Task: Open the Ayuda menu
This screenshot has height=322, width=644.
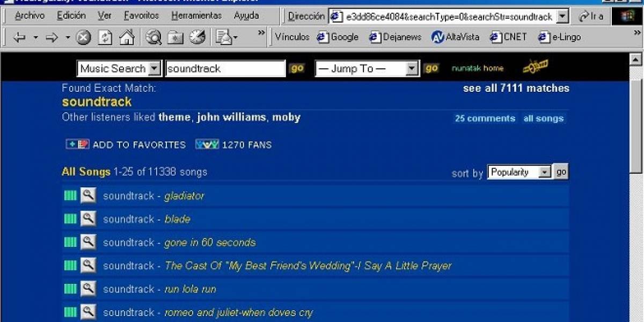Action: click(x=246, y=16)
